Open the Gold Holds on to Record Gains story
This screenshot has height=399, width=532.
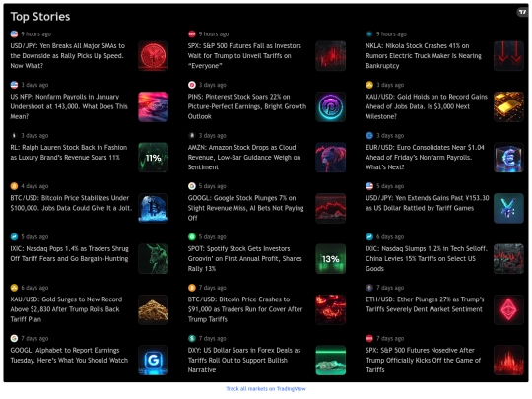(427, 106)
